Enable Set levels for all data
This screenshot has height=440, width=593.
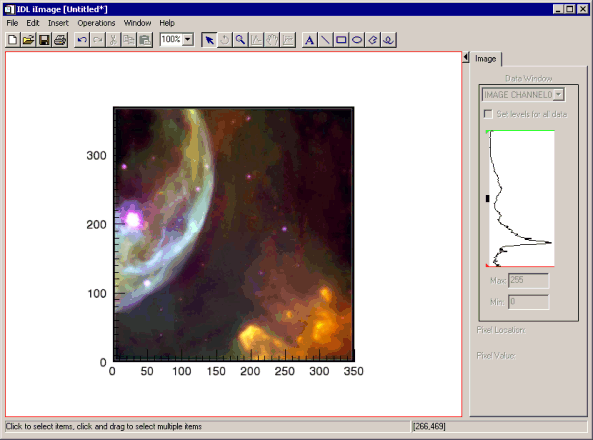[488, 114]
